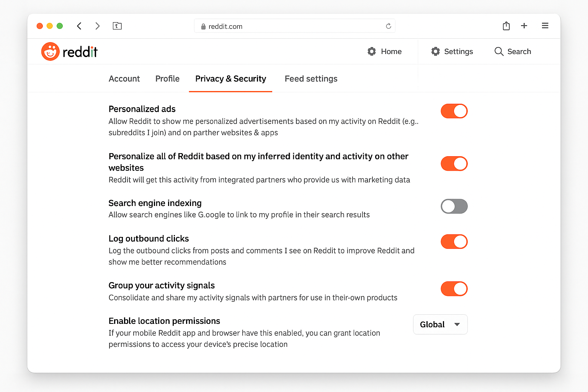Click the Reddit logo icon

click(50, 51)
